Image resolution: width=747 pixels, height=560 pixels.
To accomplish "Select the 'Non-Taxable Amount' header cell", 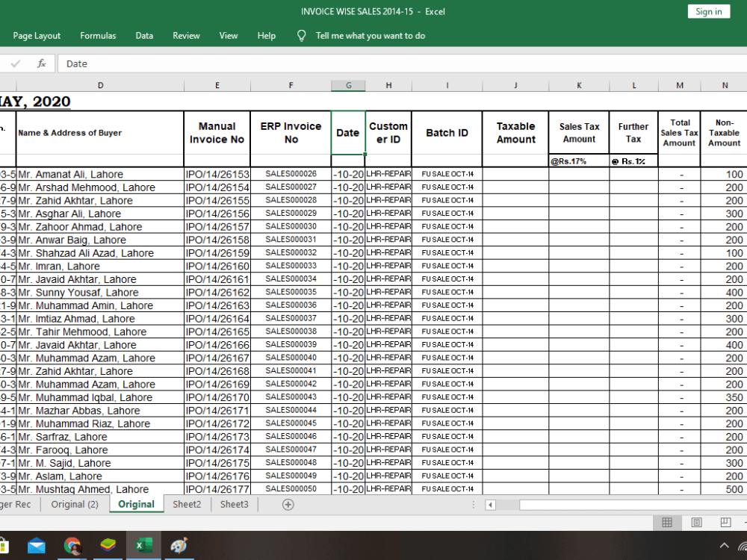I will coord(724,133).
